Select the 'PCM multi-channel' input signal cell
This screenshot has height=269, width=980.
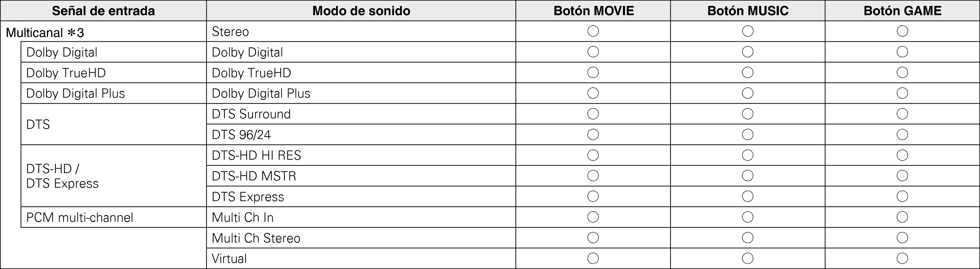pos(80,218)
